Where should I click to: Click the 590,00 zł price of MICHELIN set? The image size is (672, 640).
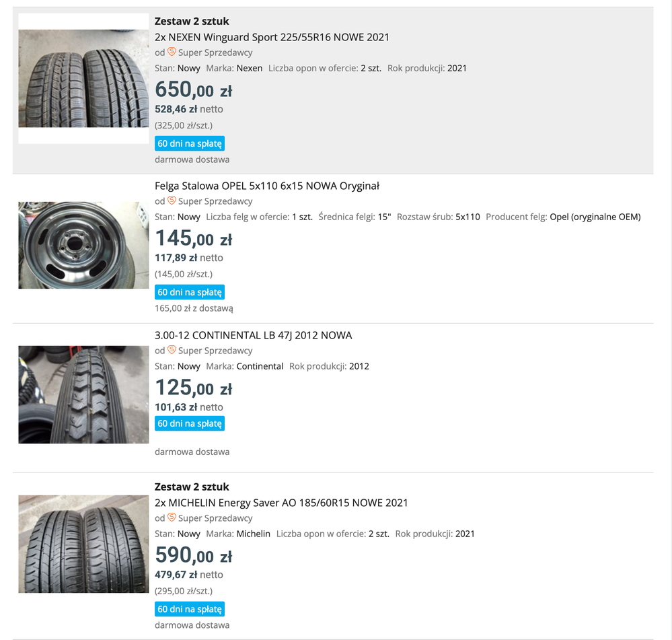coord(193,556)
